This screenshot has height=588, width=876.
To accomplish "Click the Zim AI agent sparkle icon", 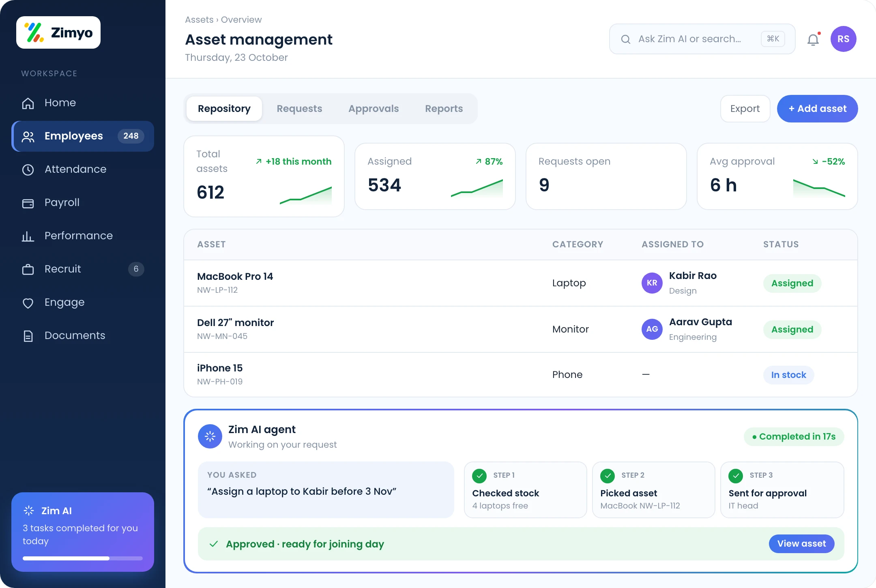I will 210,436.
